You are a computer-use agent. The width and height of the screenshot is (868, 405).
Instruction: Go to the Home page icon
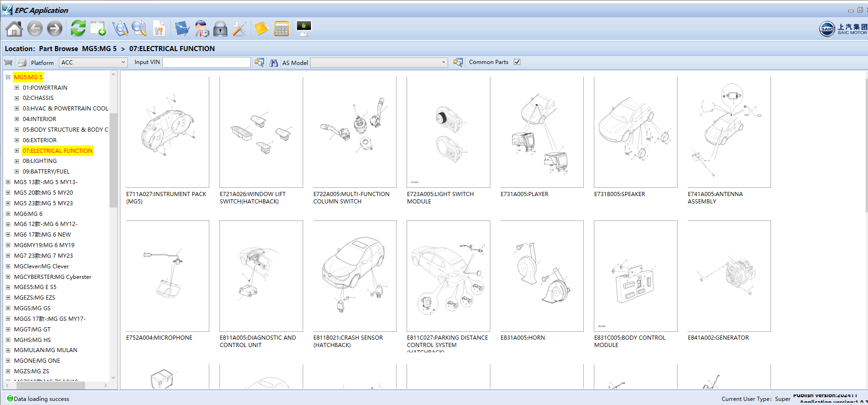(x=14, y=29)
